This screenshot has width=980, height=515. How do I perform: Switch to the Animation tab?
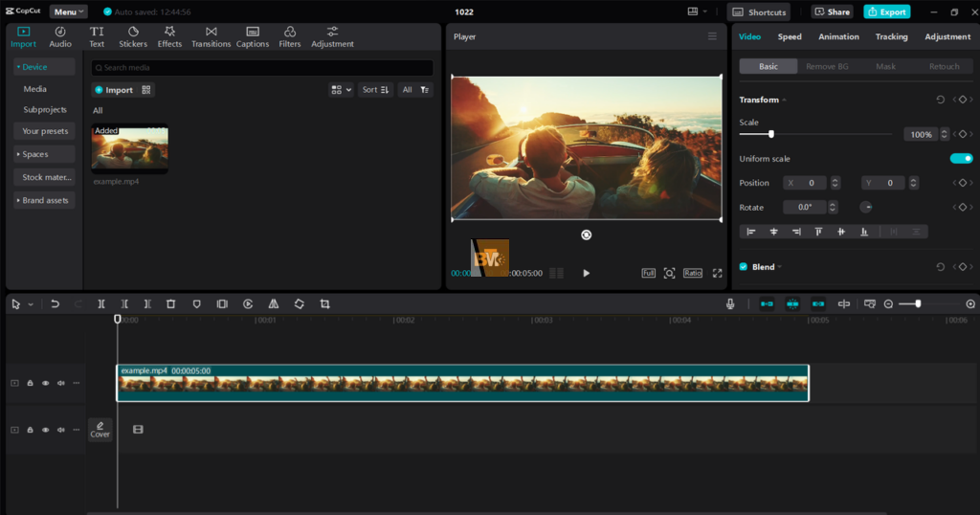tap(838, 36)
